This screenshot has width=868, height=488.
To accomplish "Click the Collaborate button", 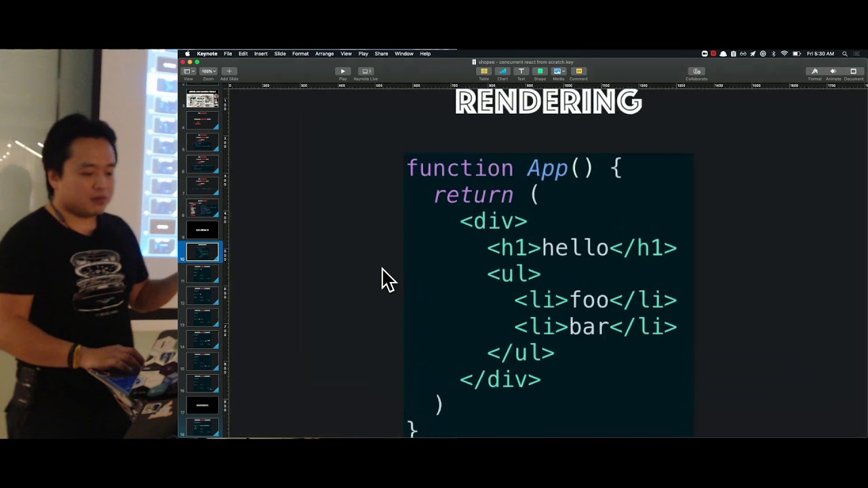I will pos(696,71).
